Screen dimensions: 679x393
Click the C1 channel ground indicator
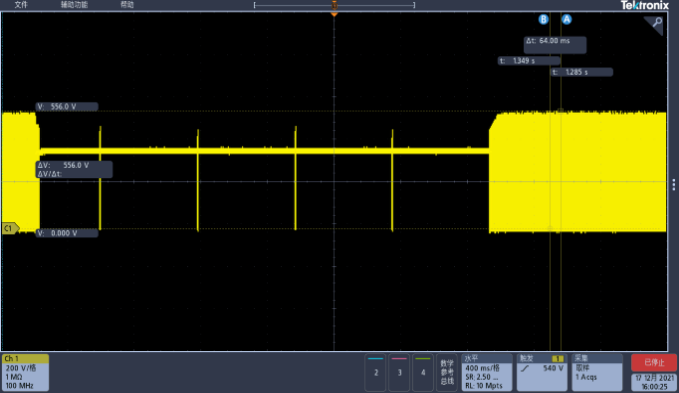click(10, 228)
